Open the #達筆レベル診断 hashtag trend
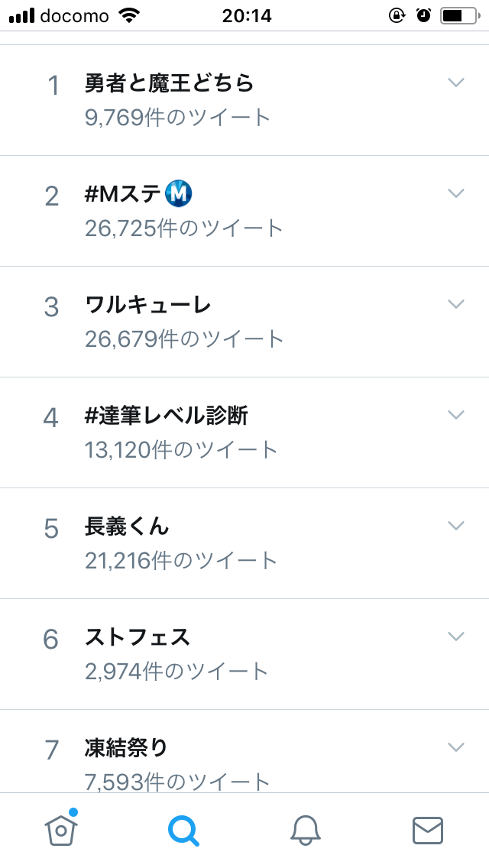Viewport: 489px width, 868px height. coord(167,416)
